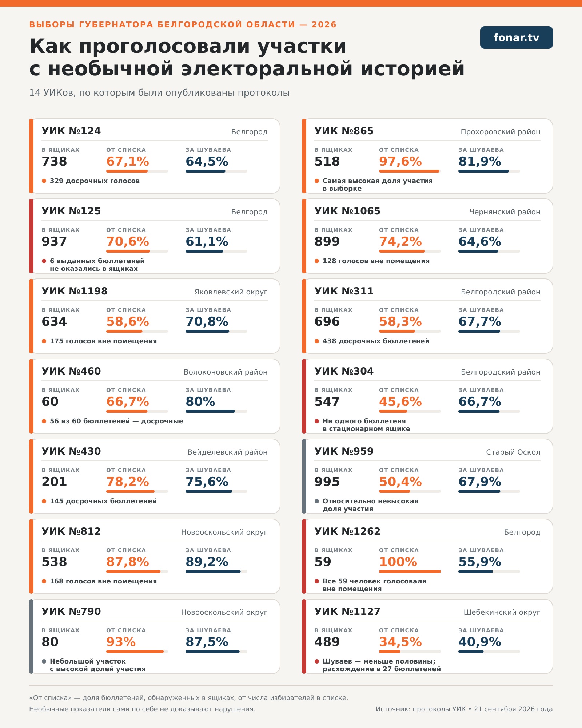The image size is (582, 728).
Task: Select the УИК №124 card title
Action: click(71, 131)
